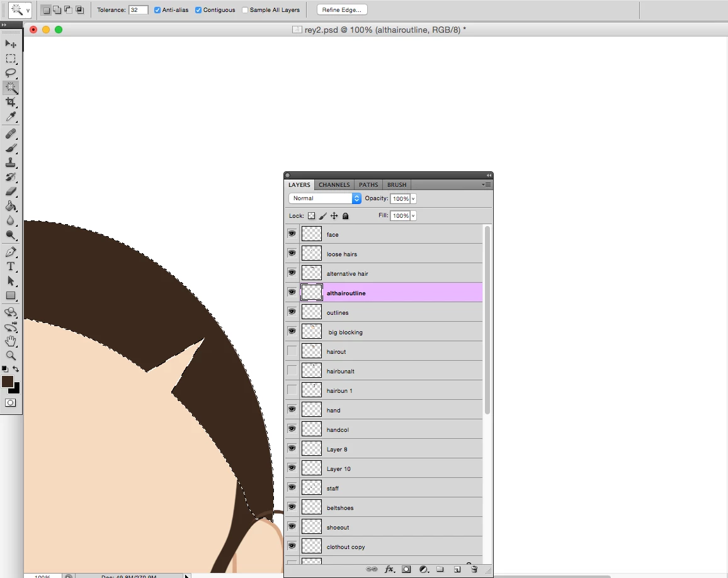This screenshot has height=578, width=728.
Task: Select the Zoom tool
Action: pos(11,356)
